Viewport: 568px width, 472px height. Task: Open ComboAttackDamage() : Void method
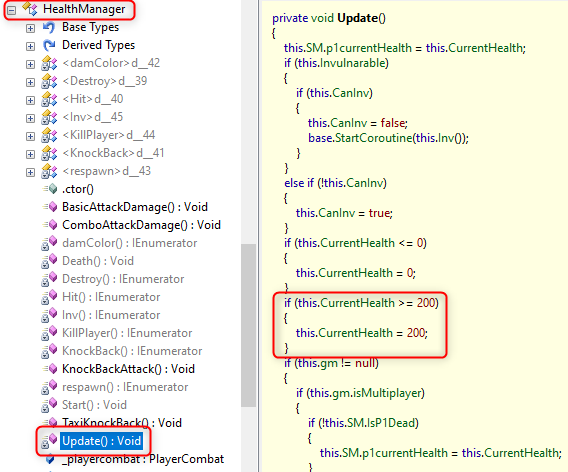click(141, 225)
